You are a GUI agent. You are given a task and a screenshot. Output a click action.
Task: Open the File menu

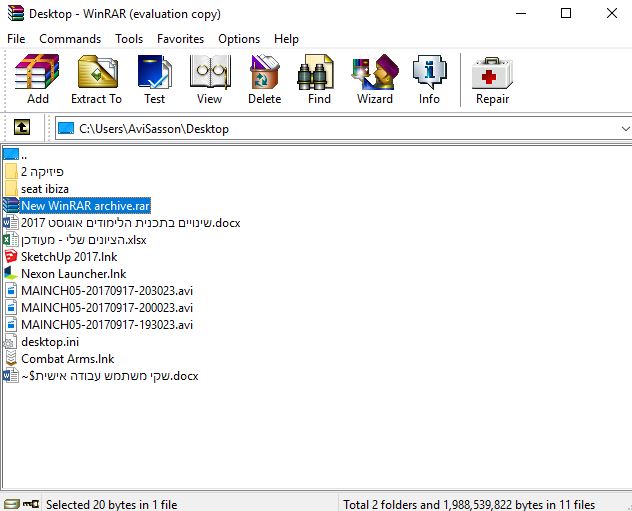pos(16,39)
